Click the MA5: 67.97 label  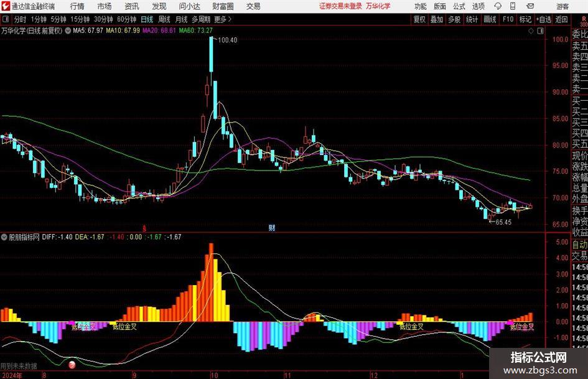coord(88,30)
